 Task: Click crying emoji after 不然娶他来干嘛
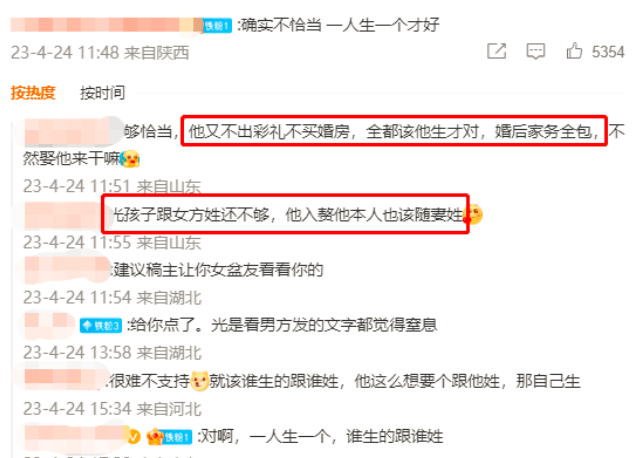click(x=130, y=158)
